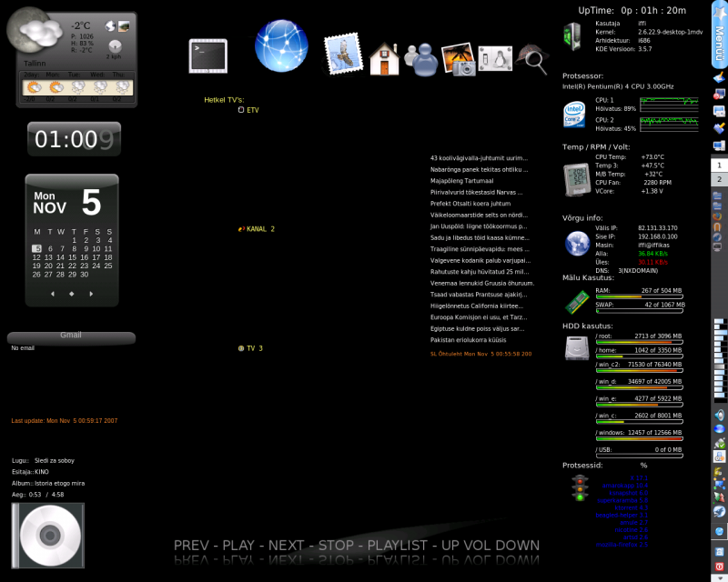Open PLAYLIST from the music player controls

coord(398,546)
